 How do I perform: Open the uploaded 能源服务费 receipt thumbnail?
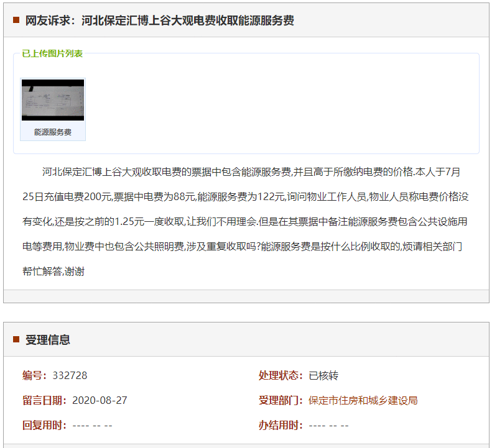click(x=53, y=100)
